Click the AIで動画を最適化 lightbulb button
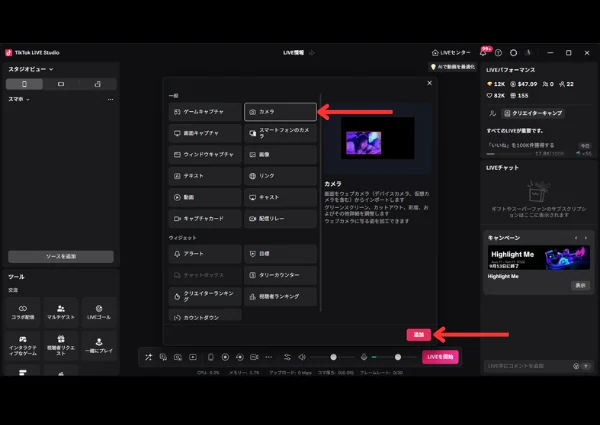This screenshot has width=600, height=425. pos(453,67)
